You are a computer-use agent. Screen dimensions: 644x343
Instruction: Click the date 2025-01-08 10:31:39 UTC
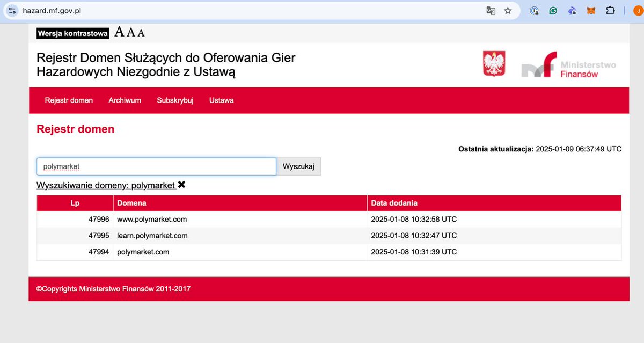point(414,252)
